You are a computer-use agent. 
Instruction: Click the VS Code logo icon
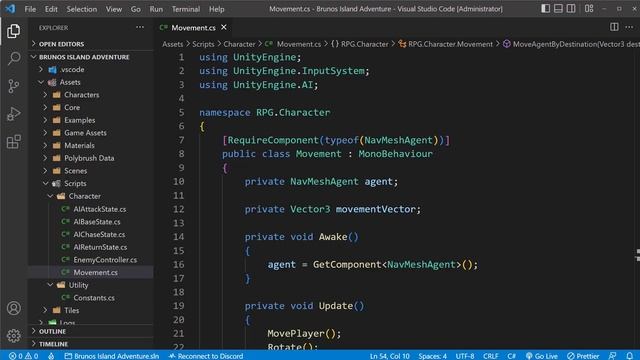pyautogui.click(x=10, y=9)
